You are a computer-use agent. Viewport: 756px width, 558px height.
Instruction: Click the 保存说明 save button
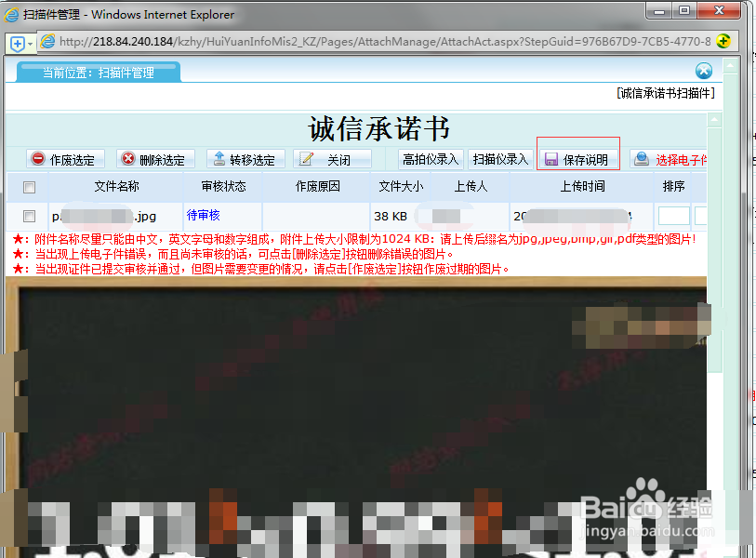pyautogui.click(x=578, y=159)
